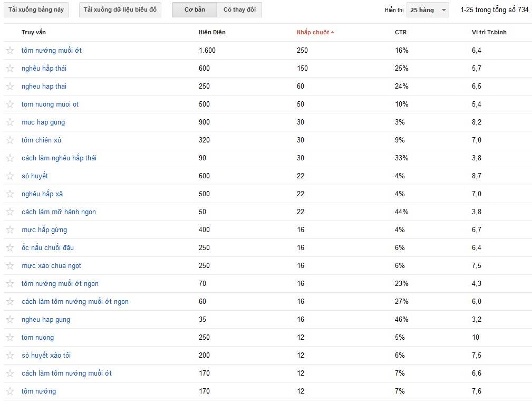Sort table by CTR column header
This screenshot has width=532, height=402.
coord(400,32)
